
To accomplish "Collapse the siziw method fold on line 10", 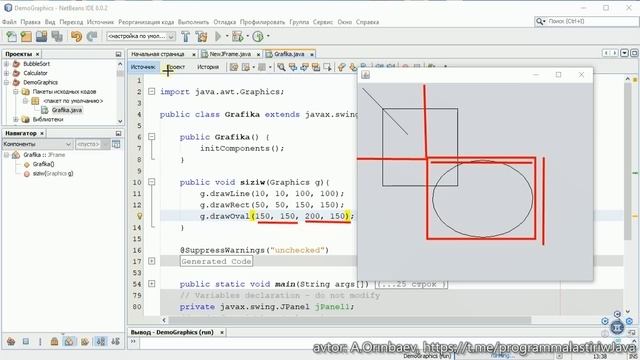I will 151,182.
